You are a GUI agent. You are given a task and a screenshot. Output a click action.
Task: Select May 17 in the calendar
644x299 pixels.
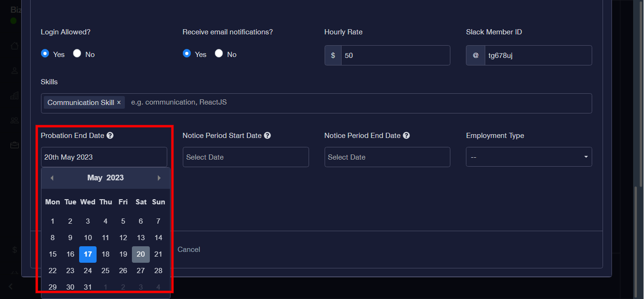tap(88, 254)
